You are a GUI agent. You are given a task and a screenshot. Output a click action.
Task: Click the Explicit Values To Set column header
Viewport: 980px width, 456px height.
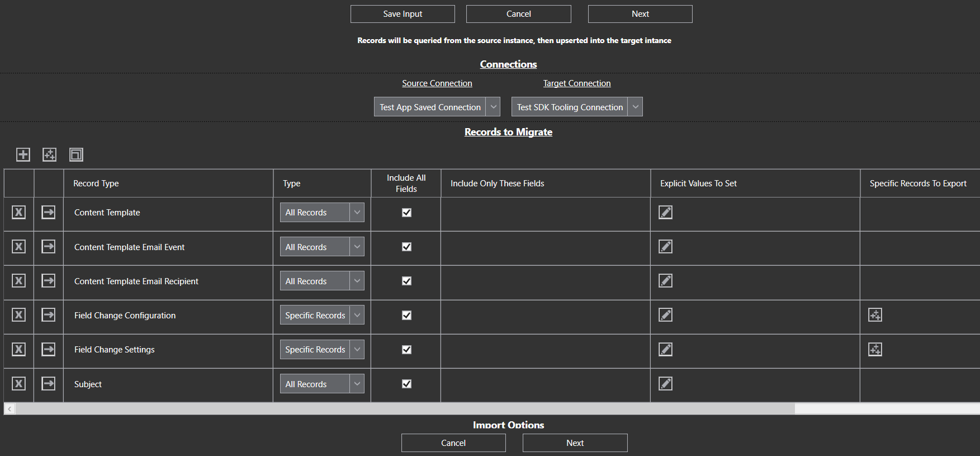698,184
